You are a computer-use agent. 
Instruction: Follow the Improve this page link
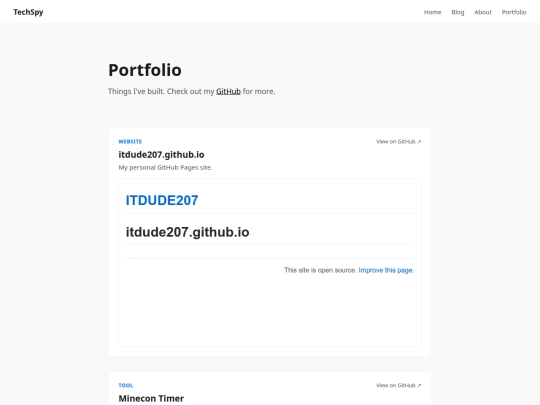click(386, 270)
